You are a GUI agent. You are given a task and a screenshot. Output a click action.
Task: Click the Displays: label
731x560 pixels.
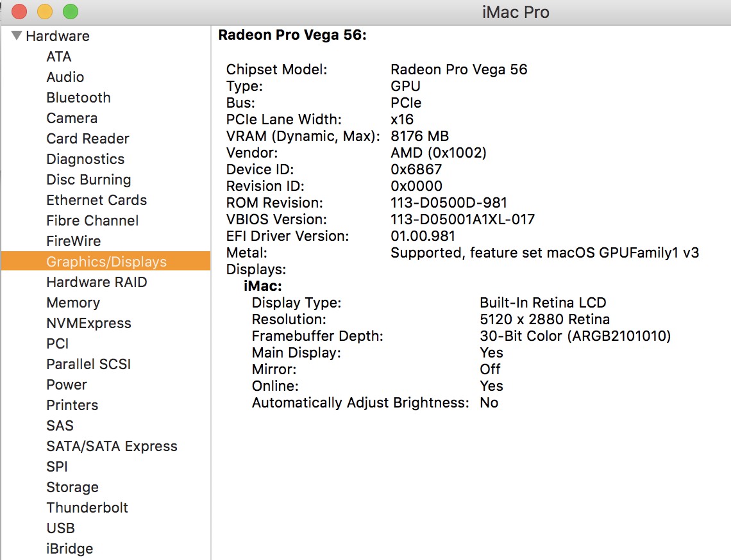tap(256, 269)
